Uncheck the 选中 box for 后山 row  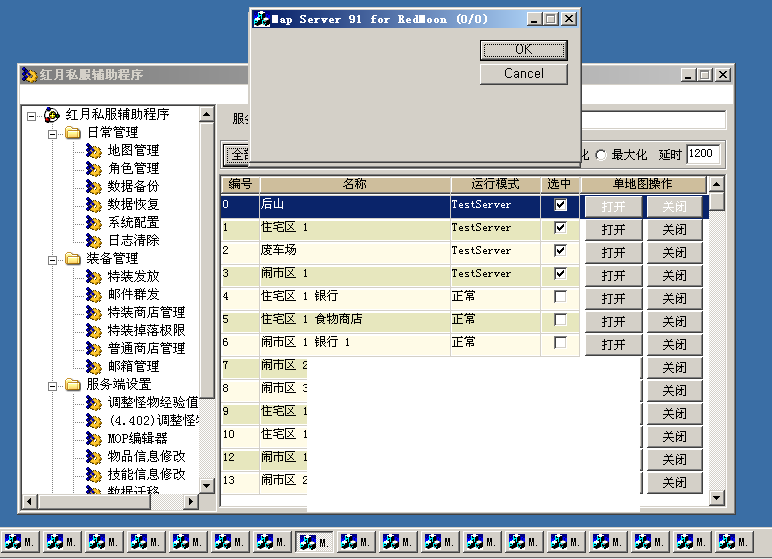[x=560, y=205]
